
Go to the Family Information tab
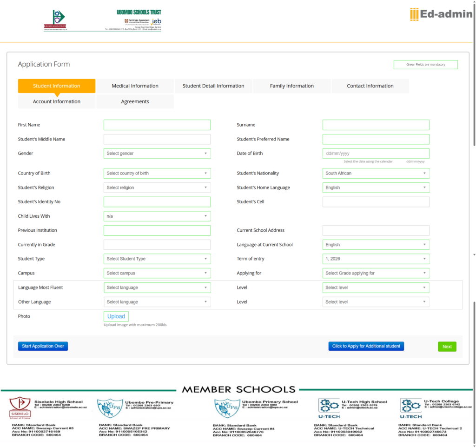point(292,86)
